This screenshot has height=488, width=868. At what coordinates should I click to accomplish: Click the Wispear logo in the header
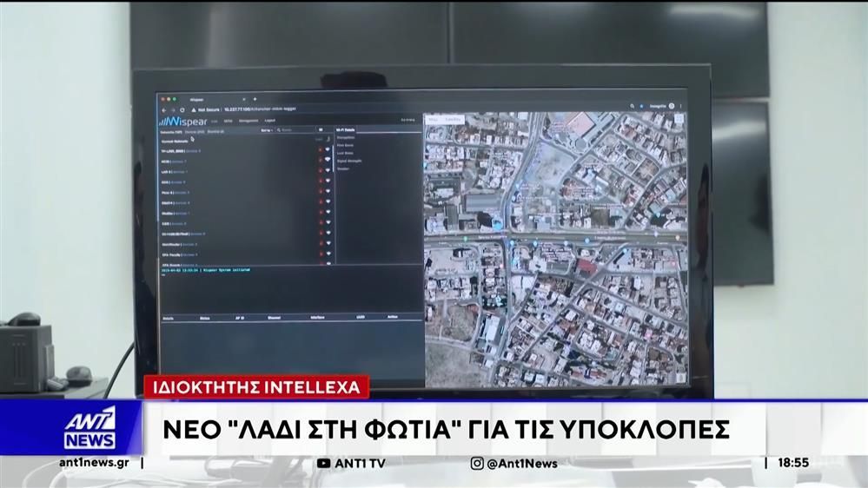click(182, 122)
